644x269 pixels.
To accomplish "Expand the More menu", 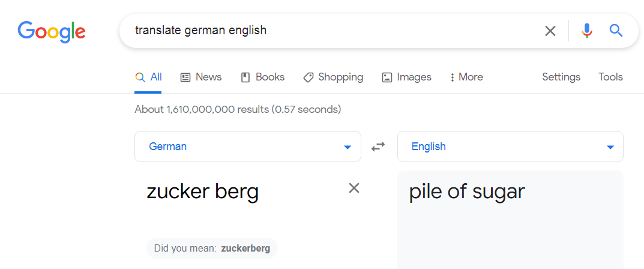I will [x=466, y=77].
